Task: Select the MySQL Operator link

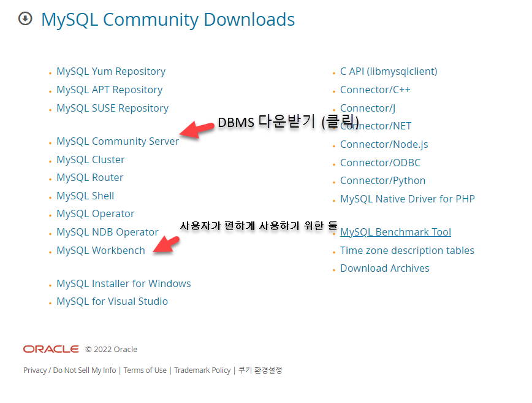Action: [x=96, y=214]
